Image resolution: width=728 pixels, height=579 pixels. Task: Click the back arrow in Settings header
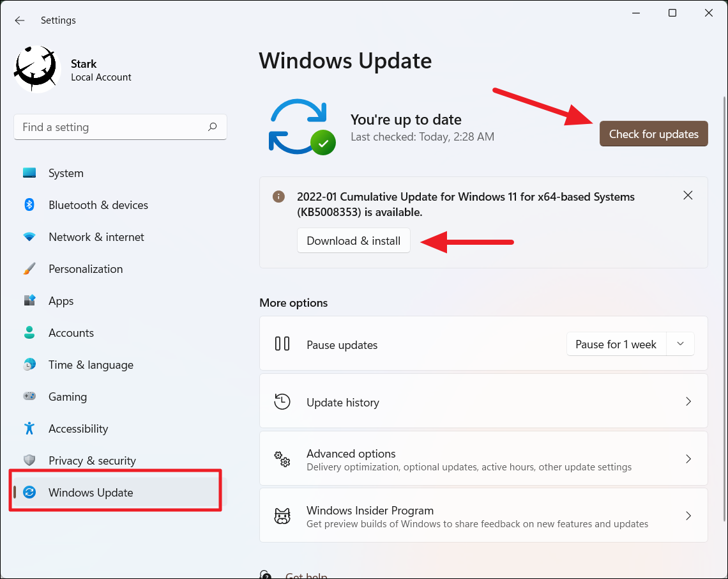click(x=20, y=20)
